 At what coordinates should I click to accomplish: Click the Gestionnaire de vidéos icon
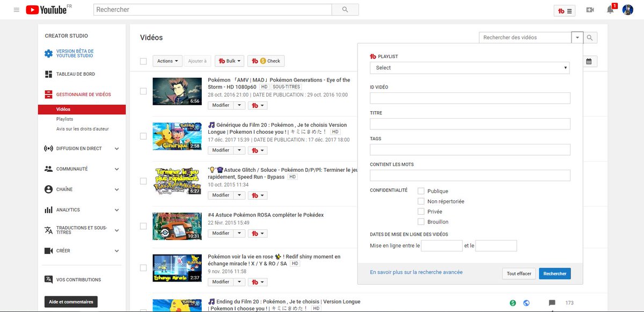tap(49, 95)
